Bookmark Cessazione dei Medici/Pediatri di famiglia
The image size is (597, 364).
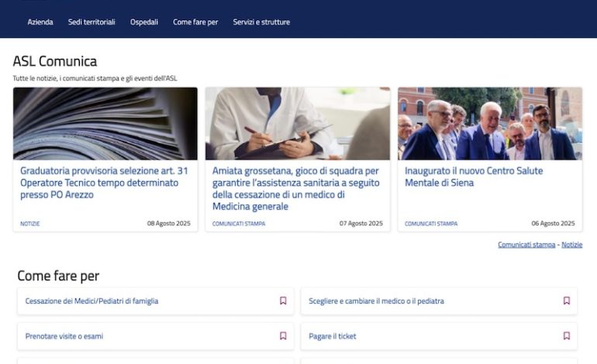[283, 300]
